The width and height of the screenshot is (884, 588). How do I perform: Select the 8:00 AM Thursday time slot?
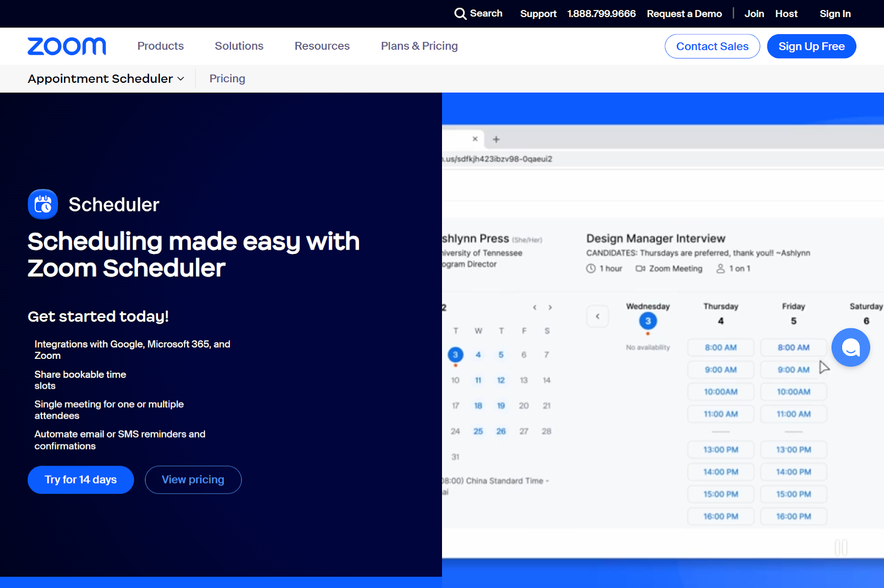click(720, 347)
